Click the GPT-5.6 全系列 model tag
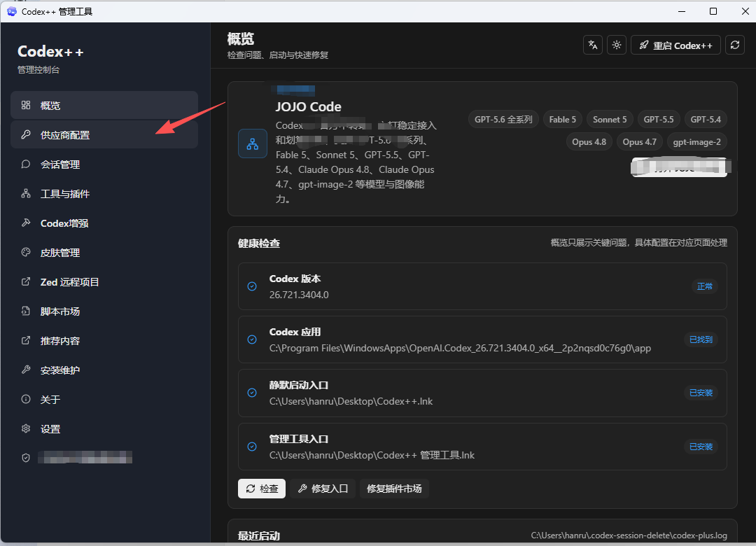This screenshot has width=756, height=546. click(x=503, y=120)
